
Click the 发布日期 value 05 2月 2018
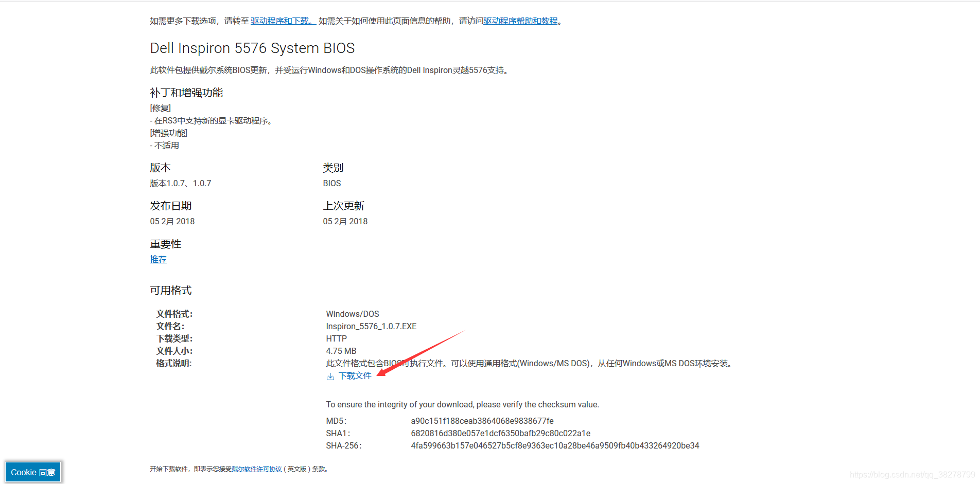click(172, 222)
